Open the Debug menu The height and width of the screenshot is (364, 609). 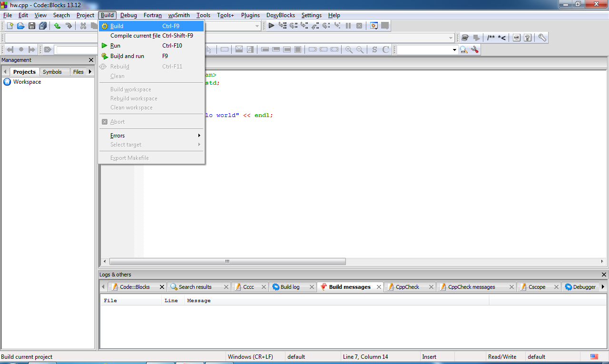(128, 15)
